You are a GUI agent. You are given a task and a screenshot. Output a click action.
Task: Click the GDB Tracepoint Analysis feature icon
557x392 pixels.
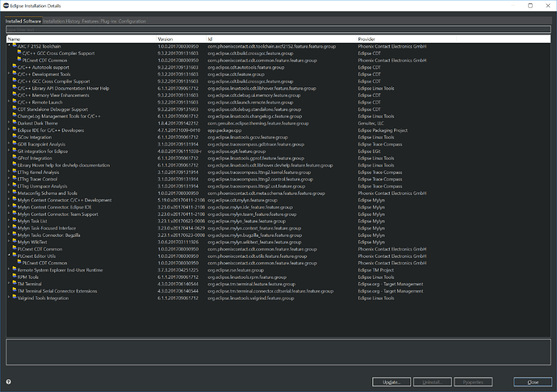(x=15, y=144)
